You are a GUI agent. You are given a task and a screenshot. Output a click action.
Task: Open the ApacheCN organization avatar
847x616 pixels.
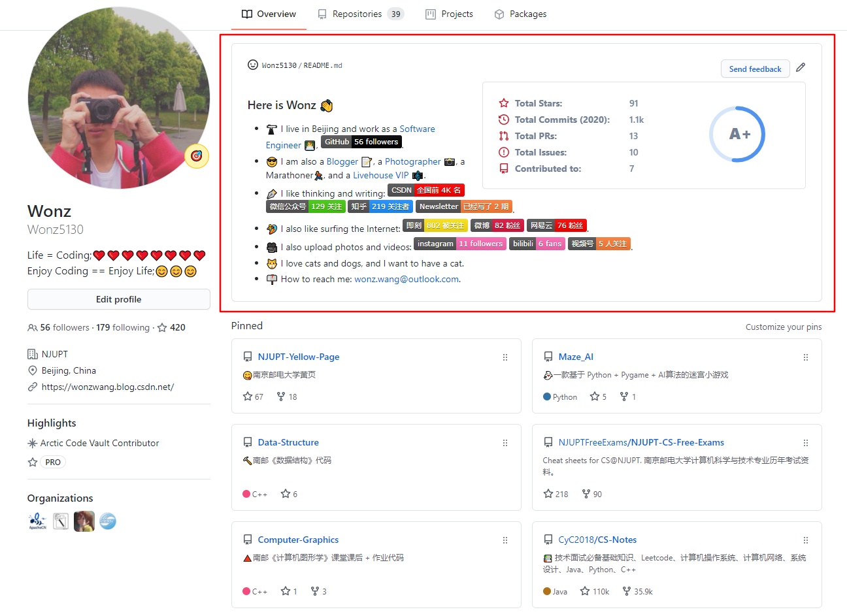point(38,521)
